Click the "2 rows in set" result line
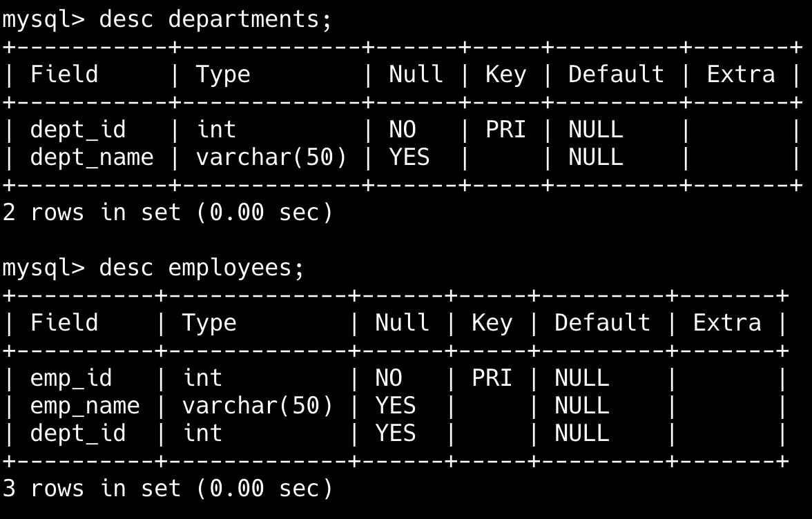This screenshot has width=812, height=519. click(x=167, y=213)
